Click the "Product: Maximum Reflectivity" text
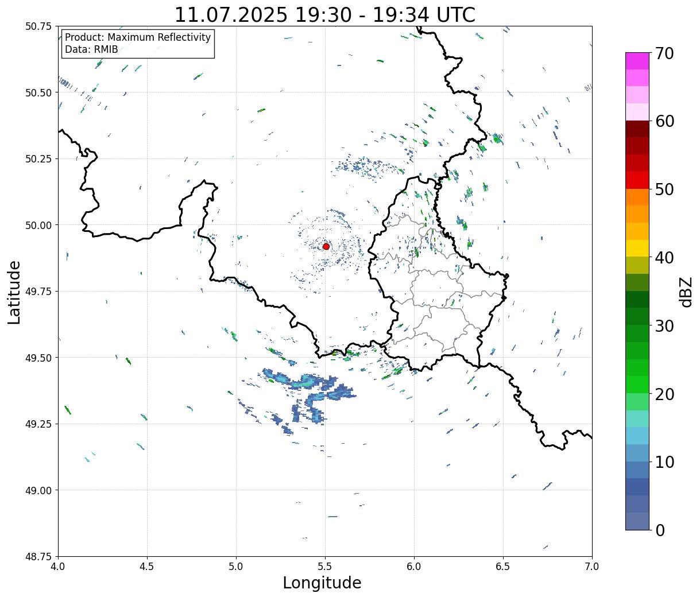700x597 pixels. tap(138, 37)
